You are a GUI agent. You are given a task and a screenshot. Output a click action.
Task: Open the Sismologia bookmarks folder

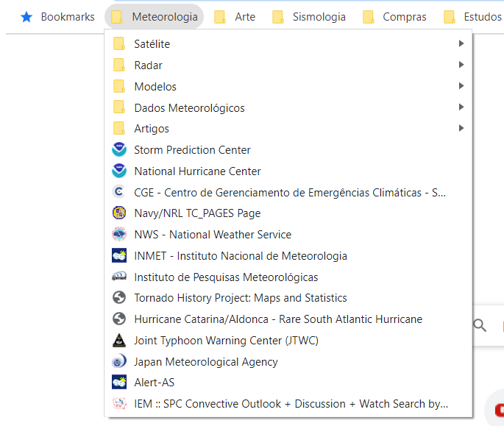pos(309,17)
